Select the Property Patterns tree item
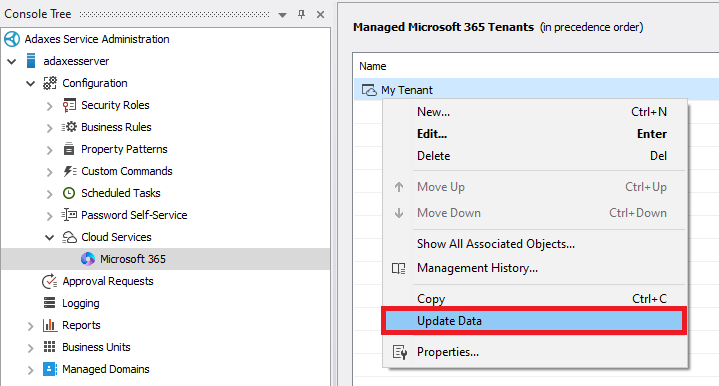This screenshot has width=719, height=386. point(124,149)
